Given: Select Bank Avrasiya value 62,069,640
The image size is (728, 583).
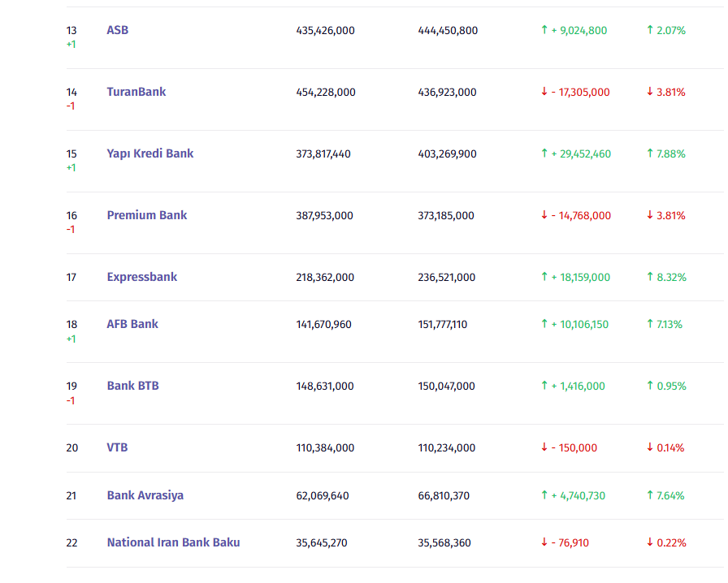Looking at the screenshot, I should 323,496.
